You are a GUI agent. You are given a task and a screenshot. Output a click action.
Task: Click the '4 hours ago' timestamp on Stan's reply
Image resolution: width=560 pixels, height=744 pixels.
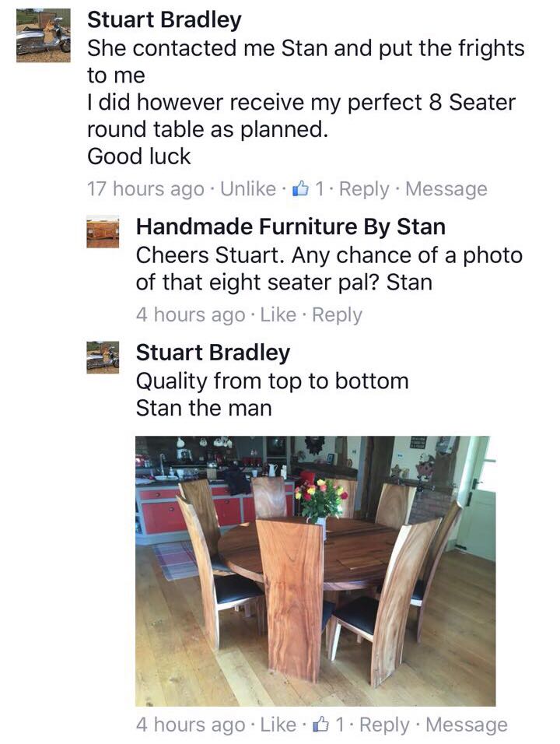pos(191,314)
